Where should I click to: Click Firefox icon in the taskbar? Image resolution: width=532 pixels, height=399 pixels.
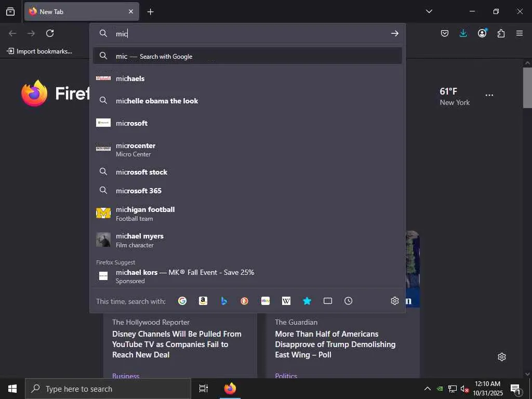pos(230,389)
